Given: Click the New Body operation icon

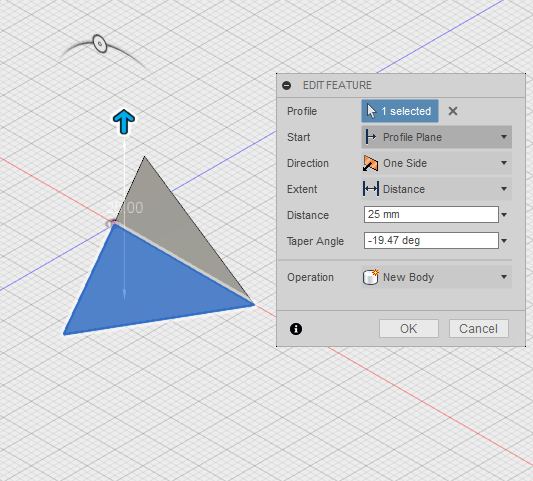Looking at the screenshot, I should (371, 277).
